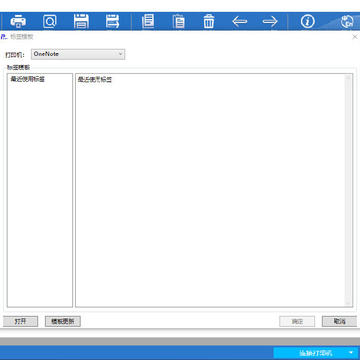Click the language globe icon in the toolbar

(x=347, y=22)
